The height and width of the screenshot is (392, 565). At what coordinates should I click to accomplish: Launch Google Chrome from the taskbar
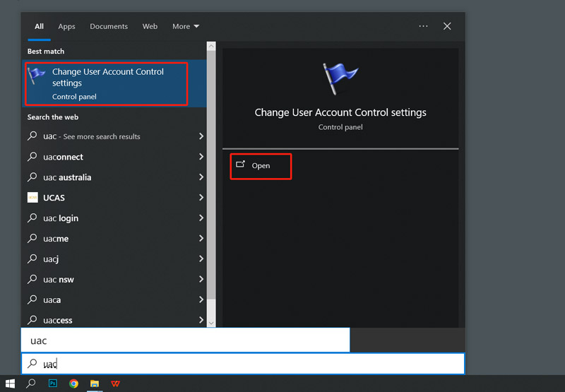coord(74,384)
